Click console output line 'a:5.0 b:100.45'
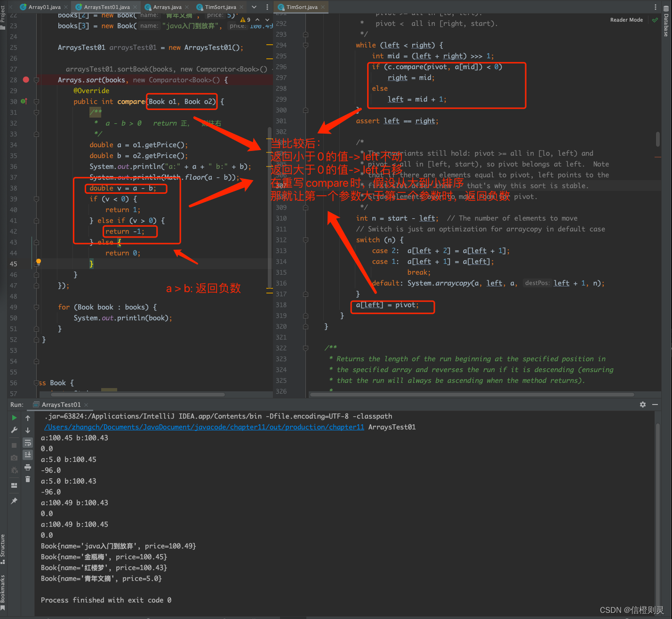Viewport: 672px width, 619px height. tap(69, 460)
